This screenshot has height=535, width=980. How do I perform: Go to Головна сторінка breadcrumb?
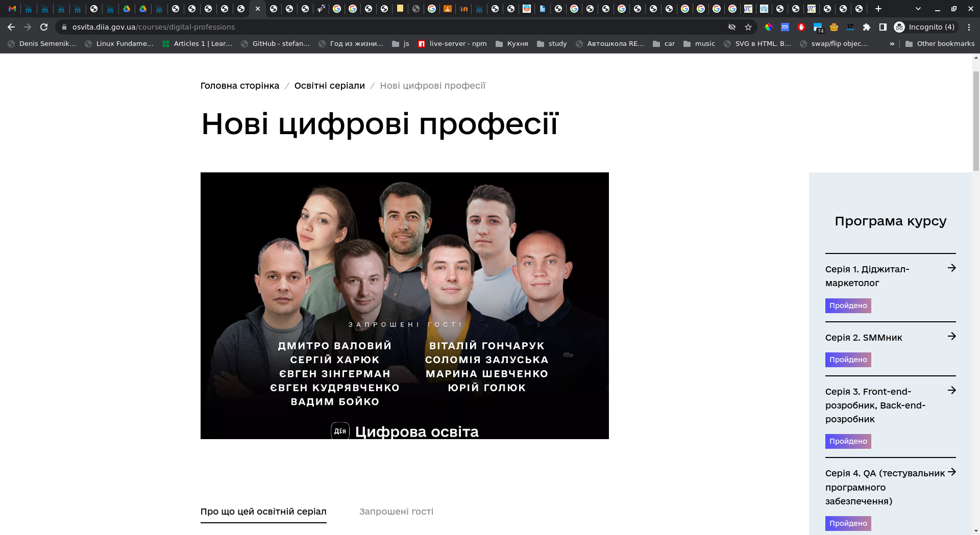click(240, 86)
